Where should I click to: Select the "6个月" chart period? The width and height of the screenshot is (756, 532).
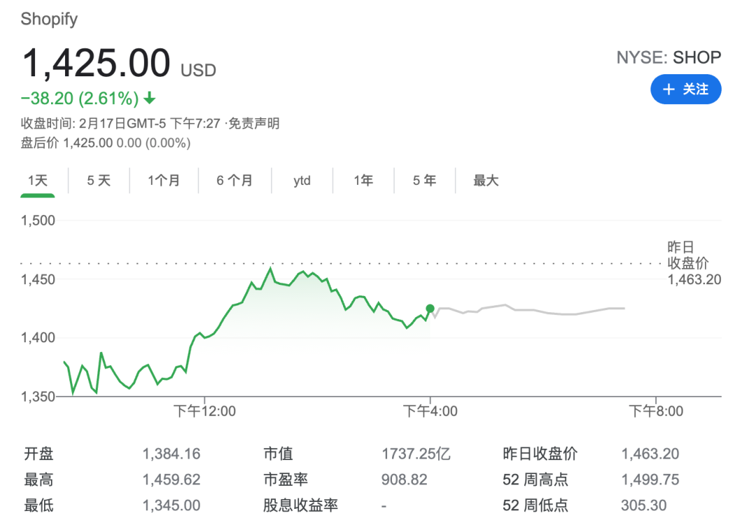click(x=234, y=180)
